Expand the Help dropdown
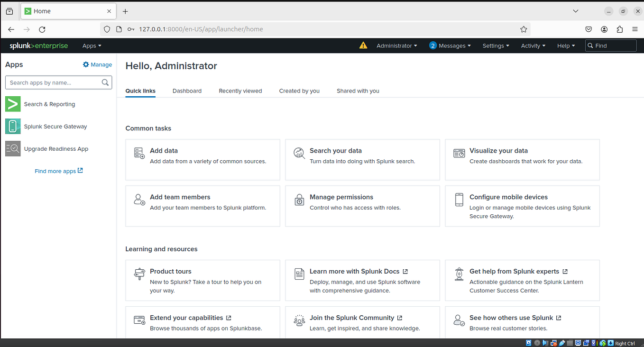This screenshot has width=644, height=347. pyautogui.click(x=565, y=46)
